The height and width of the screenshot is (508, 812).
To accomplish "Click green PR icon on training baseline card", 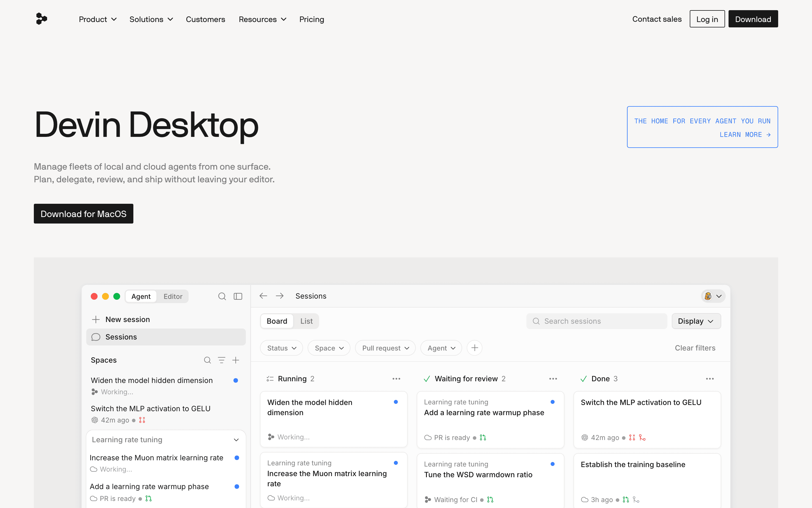I will coord(626,500).
